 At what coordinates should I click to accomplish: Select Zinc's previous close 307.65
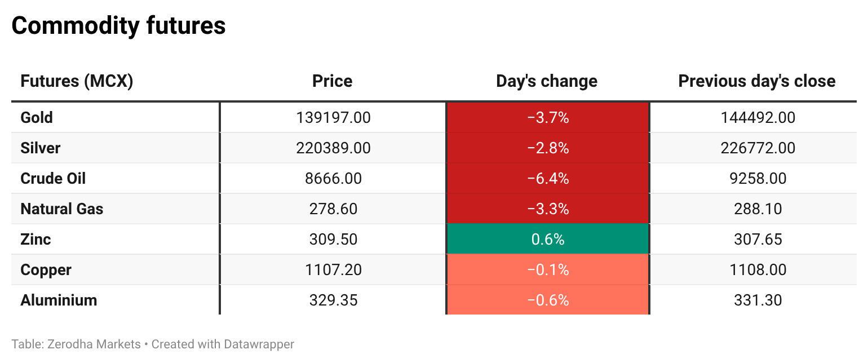(x=756, y=240)
